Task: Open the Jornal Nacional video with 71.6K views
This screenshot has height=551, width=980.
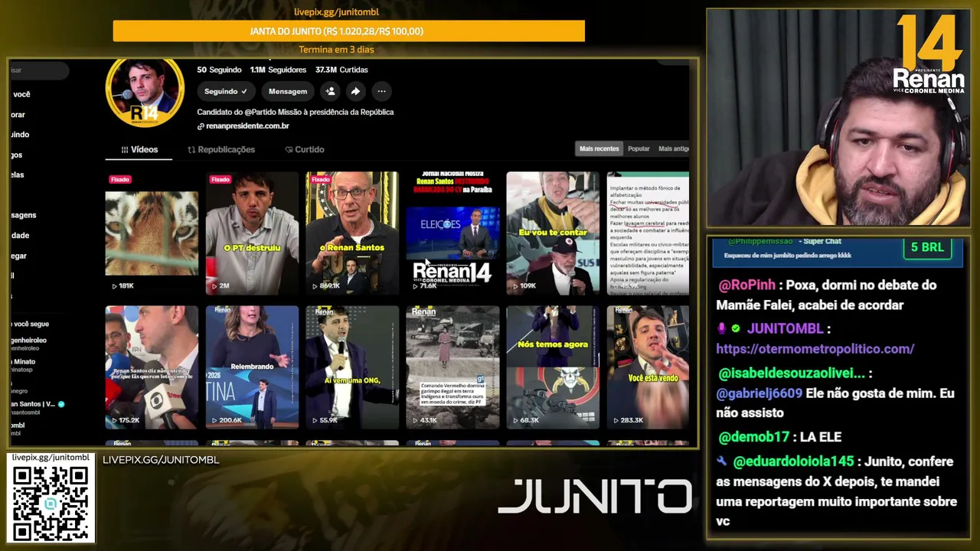Action: [452, 233]
